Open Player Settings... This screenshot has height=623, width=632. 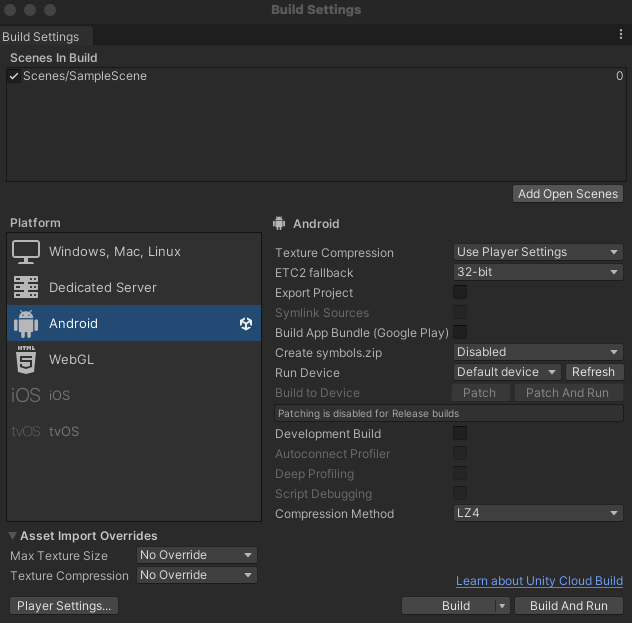coord(64,606)
